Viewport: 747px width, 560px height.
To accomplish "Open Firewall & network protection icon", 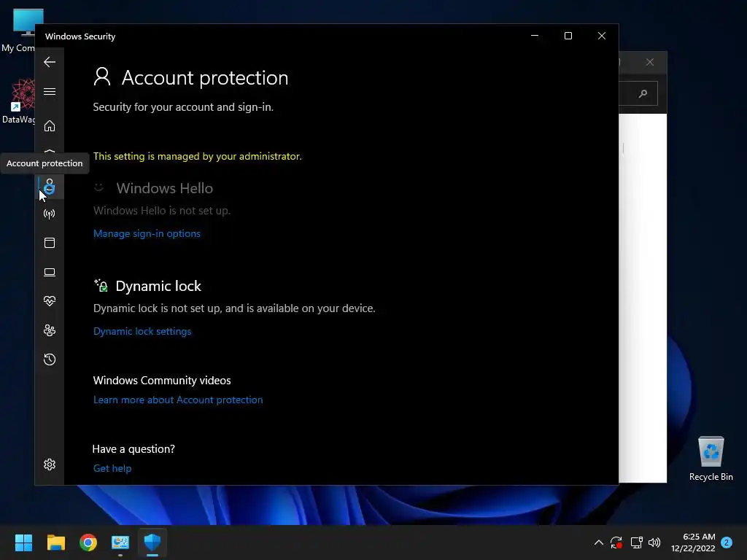I will [50, 214].
